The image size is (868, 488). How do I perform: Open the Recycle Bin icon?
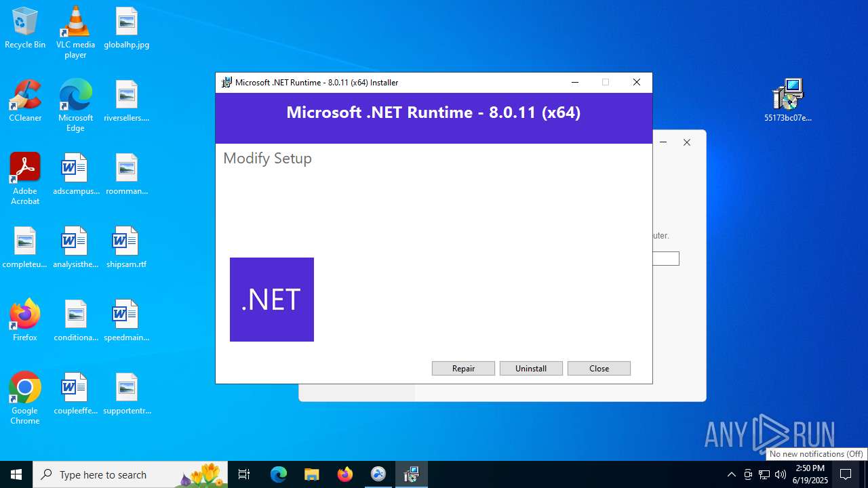click(x=25, y=28)
